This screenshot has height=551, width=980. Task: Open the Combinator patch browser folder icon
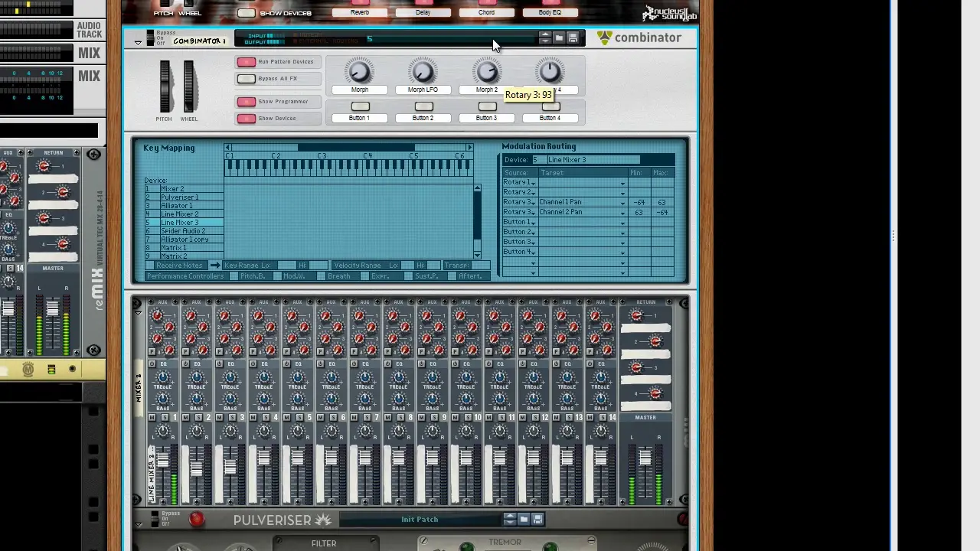click(559, 37)
